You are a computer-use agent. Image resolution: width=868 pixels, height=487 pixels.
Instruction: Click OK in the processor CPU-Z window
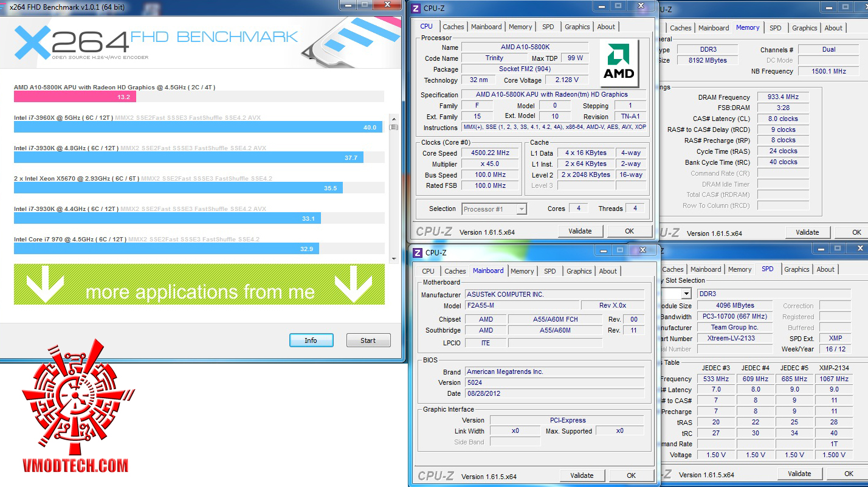point(629,231)
